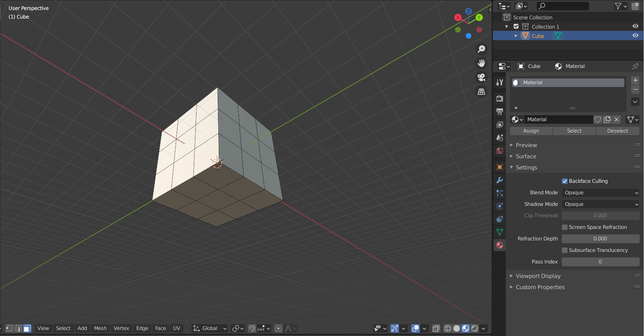Click the material preview sphere swatch

pyautogui.click(x=516, y=83)
